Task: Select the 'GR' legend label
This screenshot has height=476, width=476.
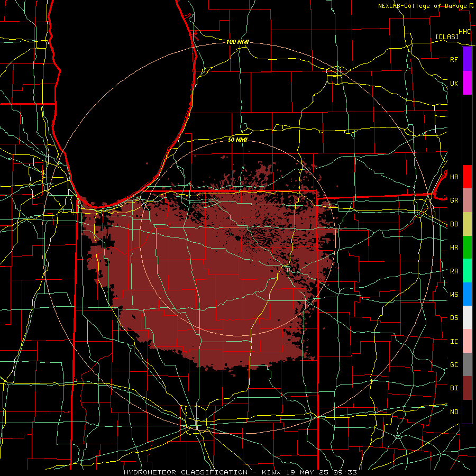Action: [454, 200]
